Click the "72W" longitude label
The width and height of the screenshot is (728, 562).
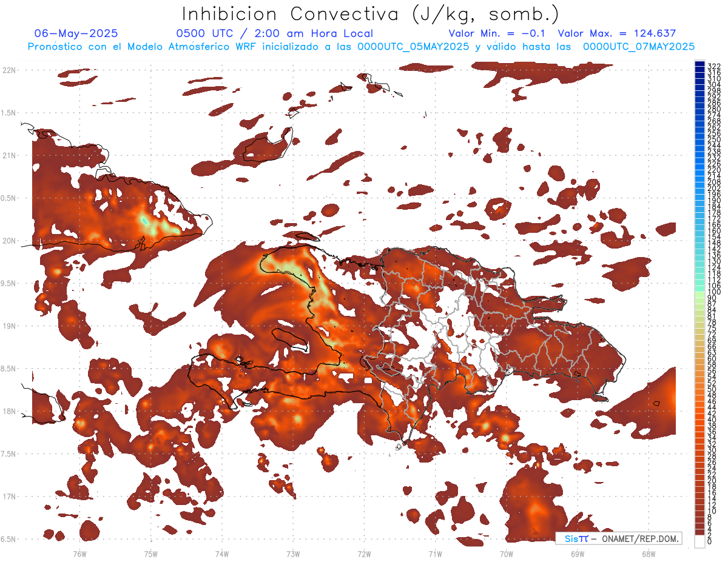click(364, 554)
